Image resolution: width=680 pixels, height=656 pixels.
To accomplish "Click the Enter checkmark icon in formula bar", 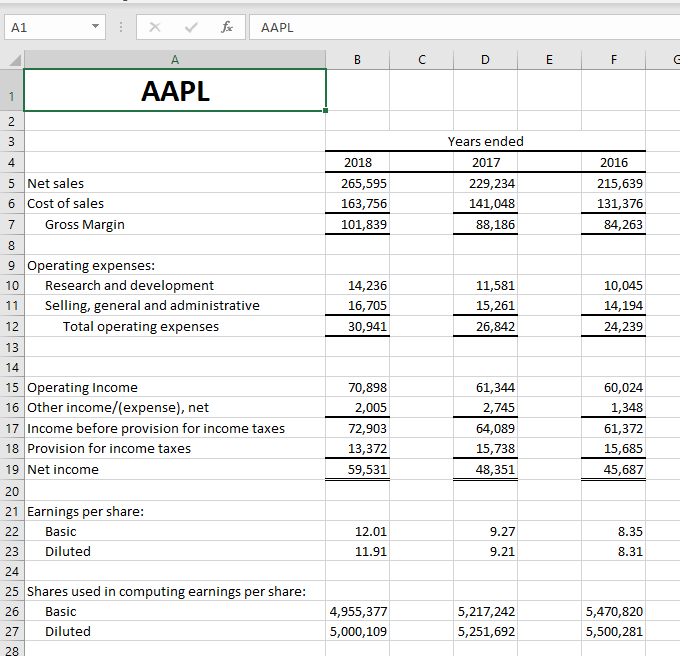I will click(191, 27).
